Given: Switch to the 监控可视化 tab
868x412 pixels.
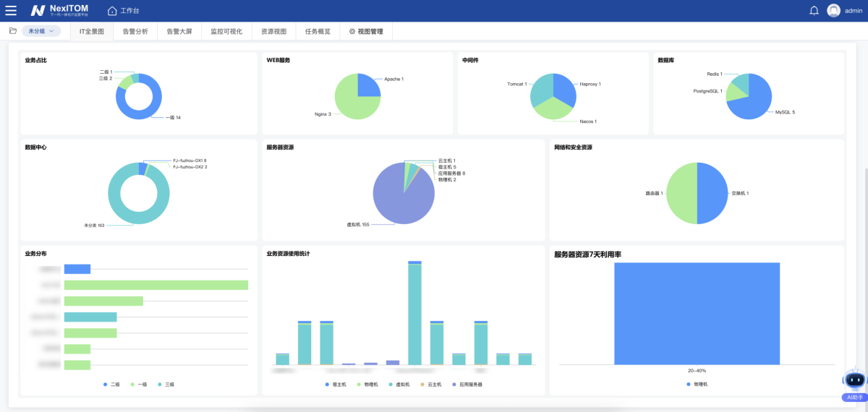Looking at the screenshot, I should click(x=226, y=32).
